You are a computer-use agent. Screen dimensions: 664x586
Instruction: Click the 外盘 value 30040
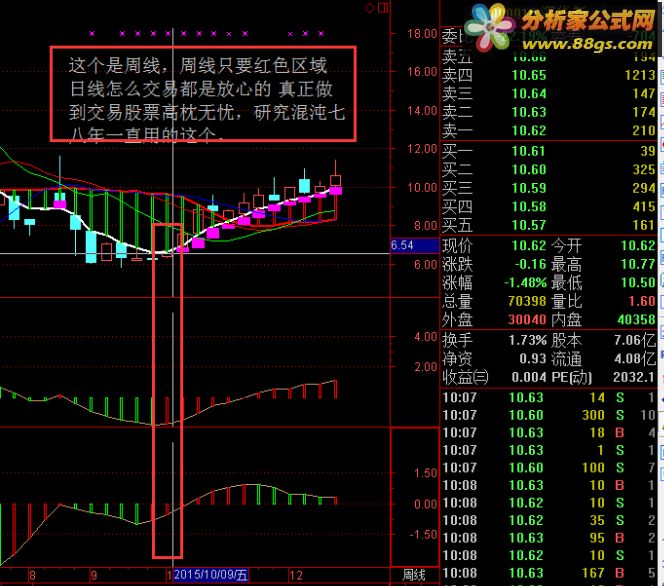tap(527, 320)
